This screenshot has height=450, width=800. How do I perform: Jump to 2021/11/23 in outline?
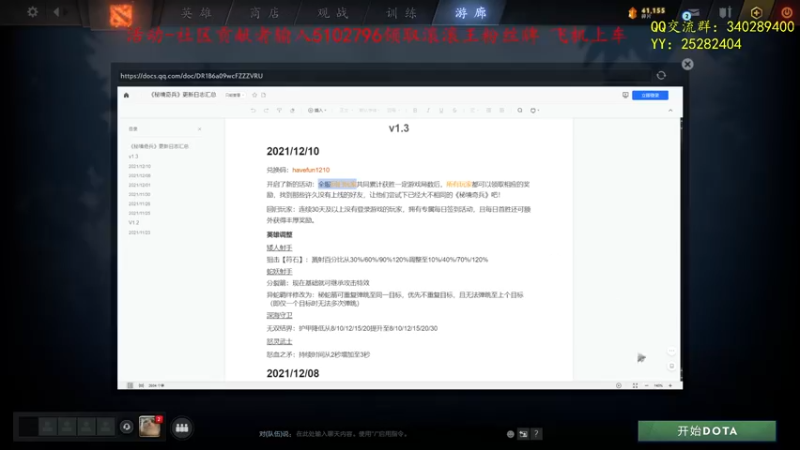tap(139, 233)
